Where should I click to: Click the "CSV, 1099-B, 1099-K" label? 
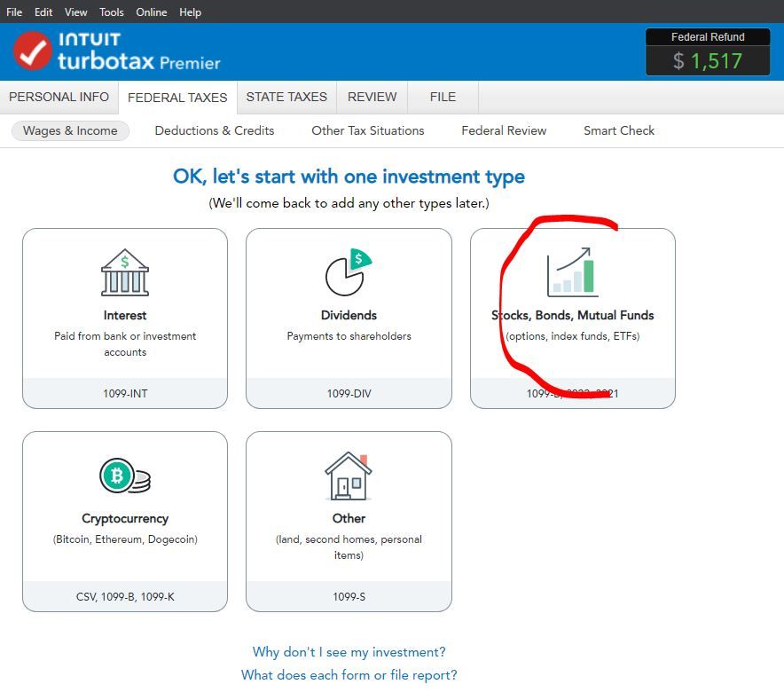[x=125, y=596]
